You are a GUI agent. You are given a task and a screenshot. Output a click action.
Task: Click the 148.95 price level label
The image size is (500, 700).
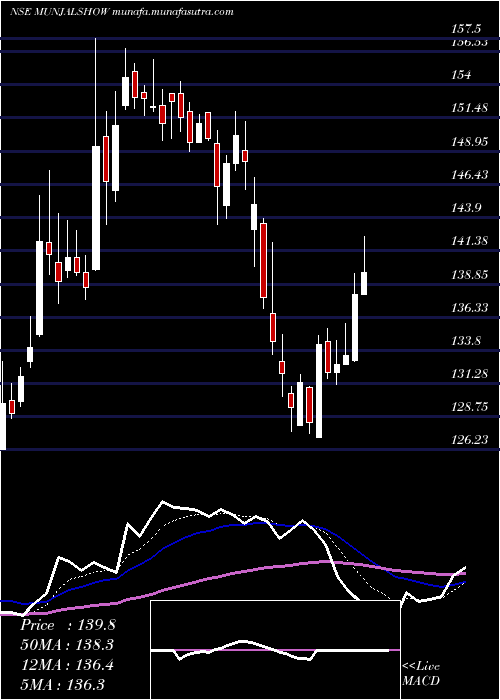tap(469, 142)
